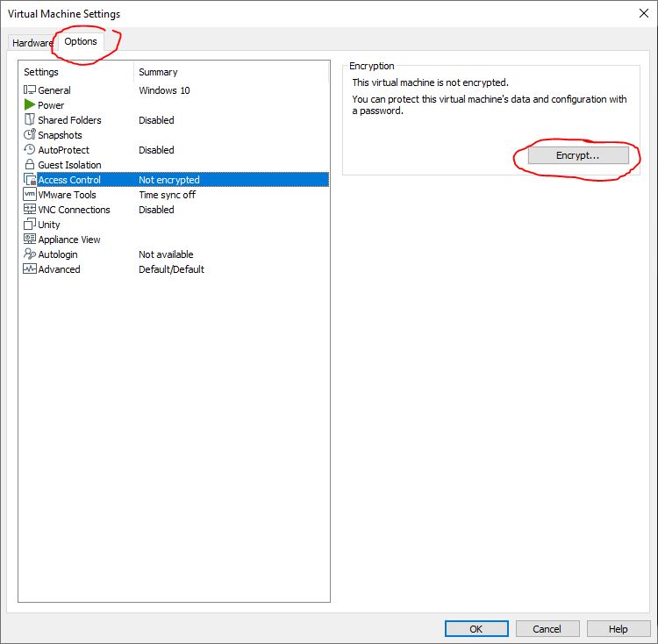
Task: Click the Advanced waveform icon
Action: [29, 268]
